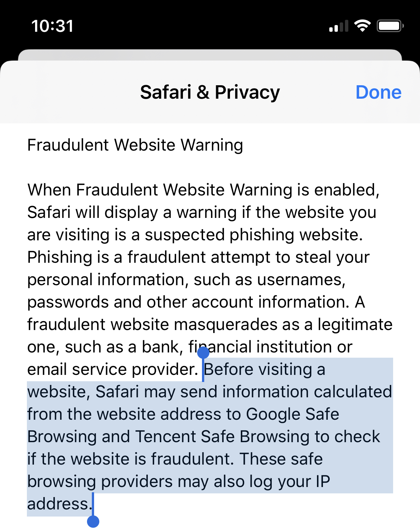Tap the selection end handle after "address."
Screen dimensions: 420x530
93,521
